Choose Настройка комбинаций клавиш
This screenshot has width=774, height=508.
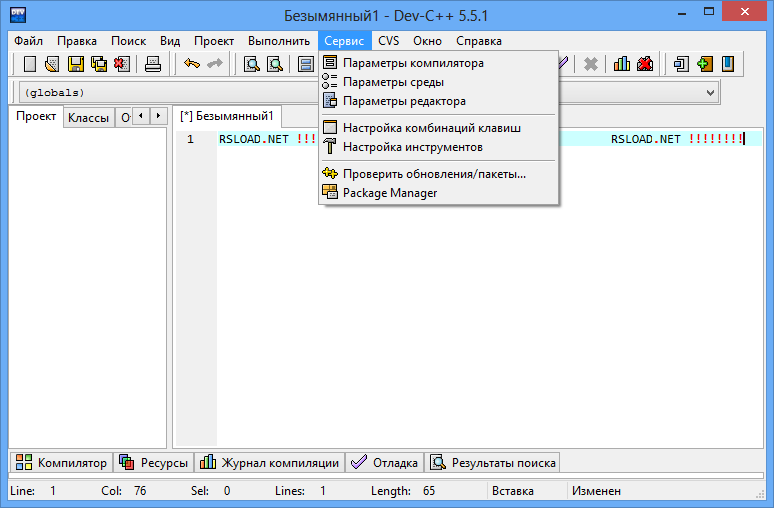click(439, 128)
